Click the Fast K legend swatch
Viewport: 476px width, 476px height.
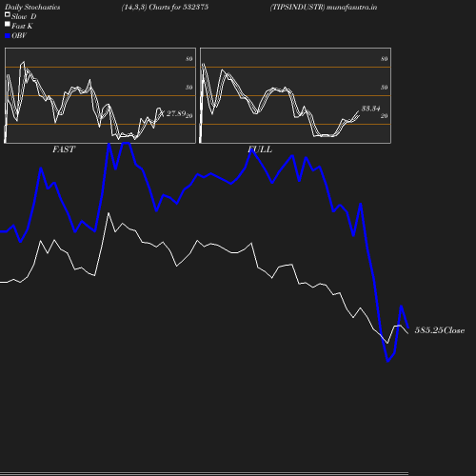[x=8, y=24]
